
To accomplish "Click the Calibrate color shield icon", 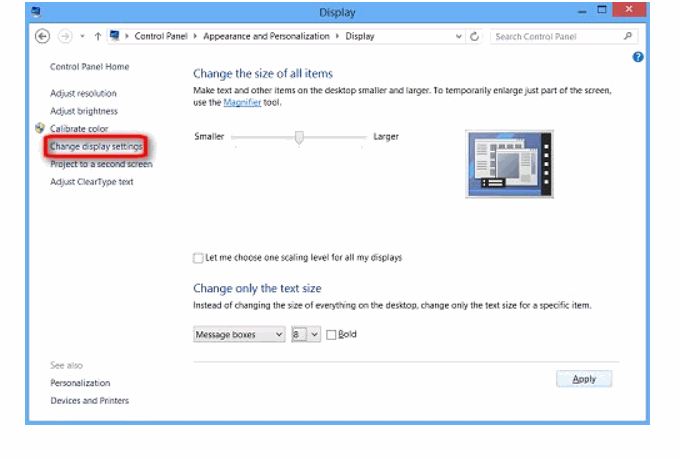I will [40, 129].
